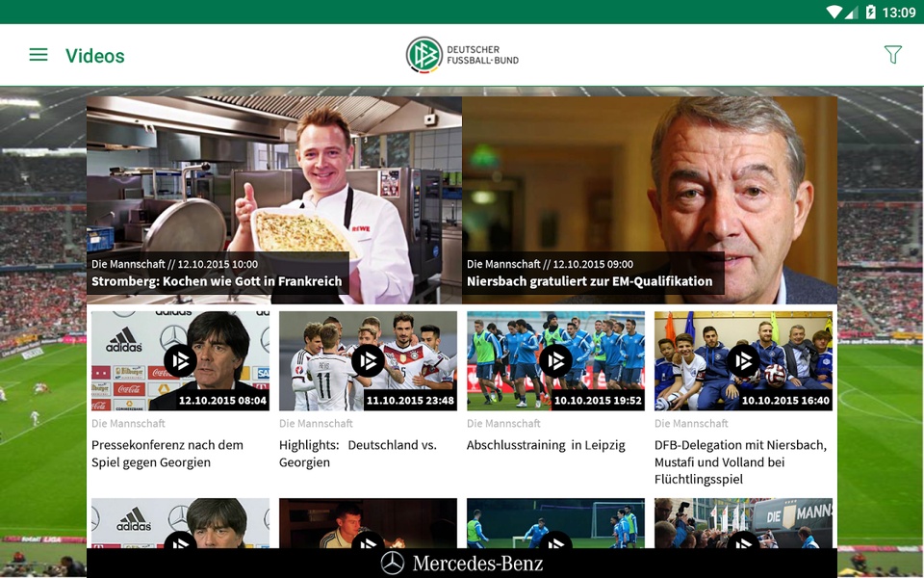Tap Die Mannschaft label above DFB-Delegation
This screenshot has height=578, width=924.
[x=691, y=424]
